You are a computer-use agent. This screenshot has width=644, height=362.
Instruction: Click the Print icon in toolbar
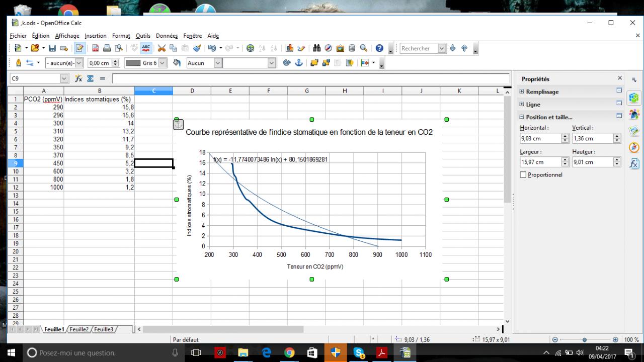coord(107,48)
